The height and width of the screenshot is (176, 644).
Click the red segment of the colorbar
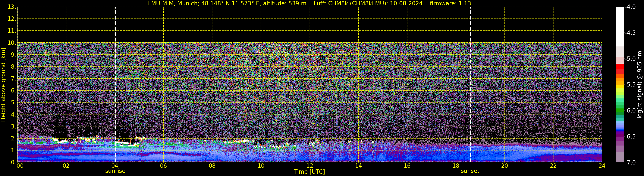point(620,66)
